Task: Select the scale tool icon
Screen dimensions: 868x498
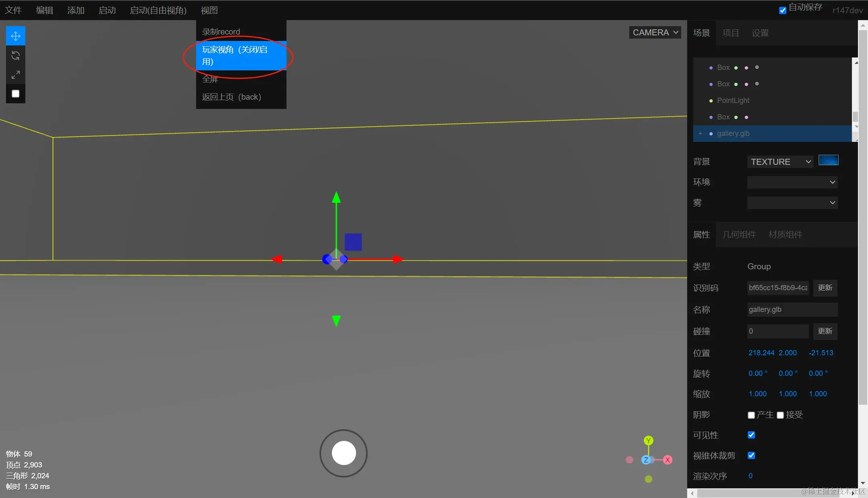Action: pyautogui.click(x=16, y=75)
